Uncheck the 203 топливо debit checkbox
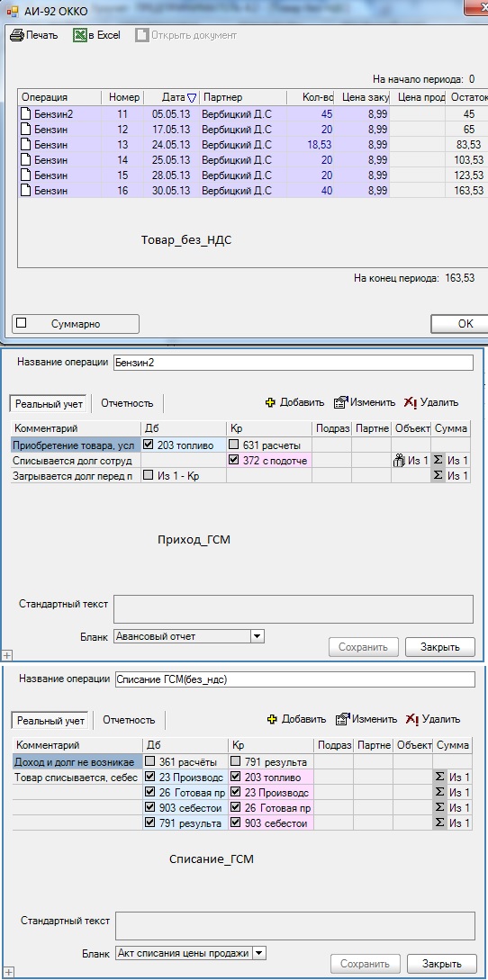This screenshot has height=980, width=488. [149, 445]
